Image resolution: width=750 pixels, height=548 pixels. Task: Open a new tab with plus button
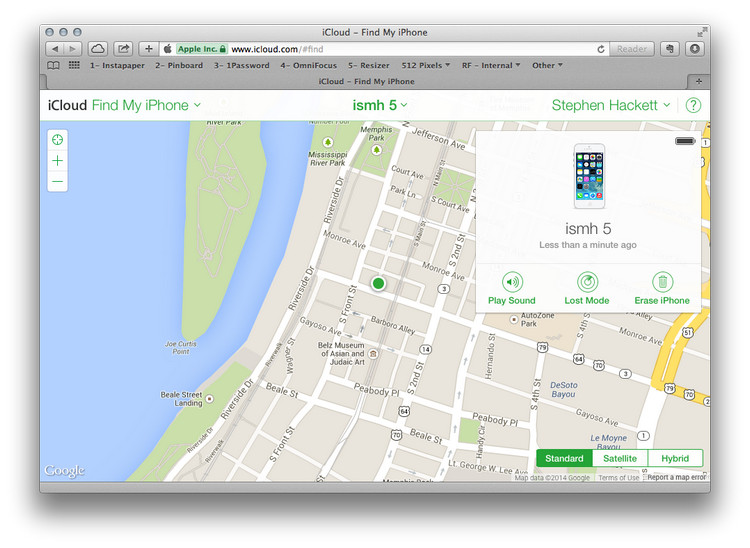699,81
